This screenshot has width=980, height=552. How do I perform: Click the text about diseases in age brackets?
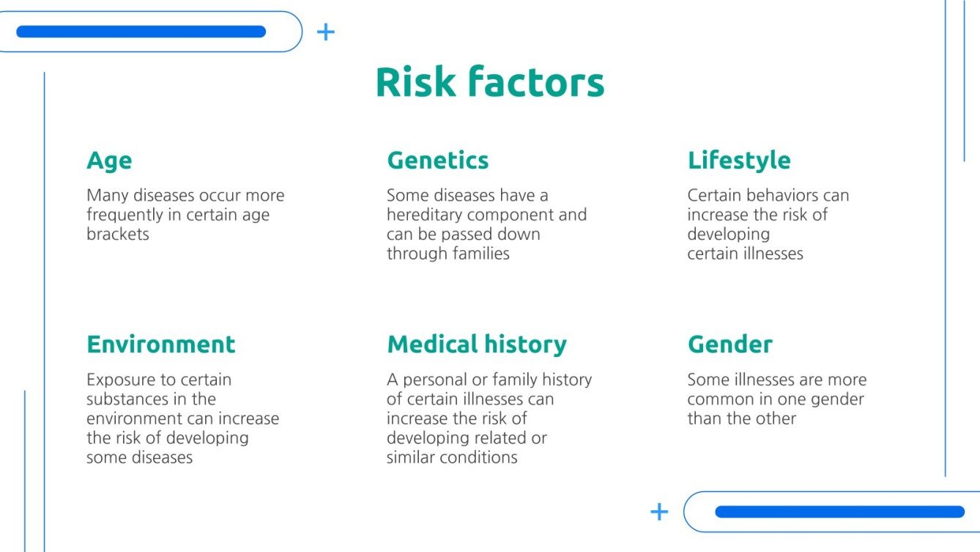pos(185,215)
